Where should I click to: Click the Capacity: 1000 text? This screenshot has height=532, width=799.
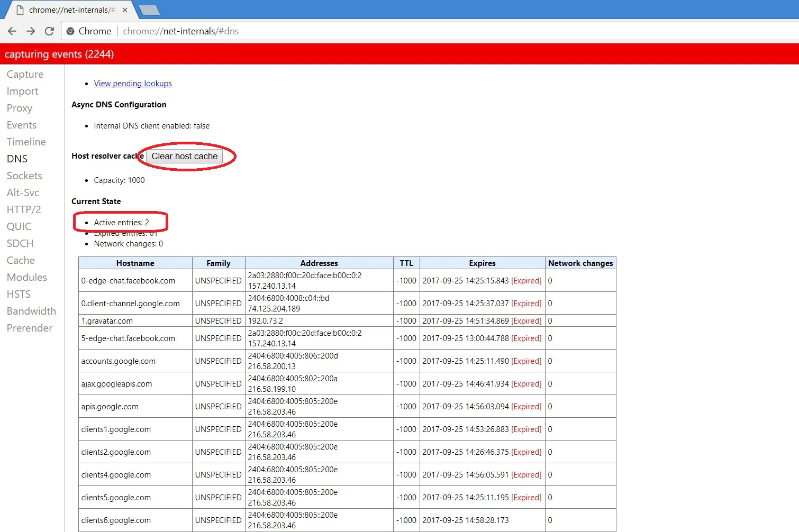[x=119, y=180]
